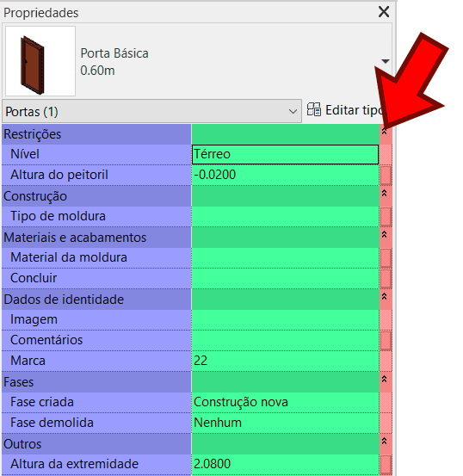Click the associate button beside Altura do peitoril

tap(386, 175)
